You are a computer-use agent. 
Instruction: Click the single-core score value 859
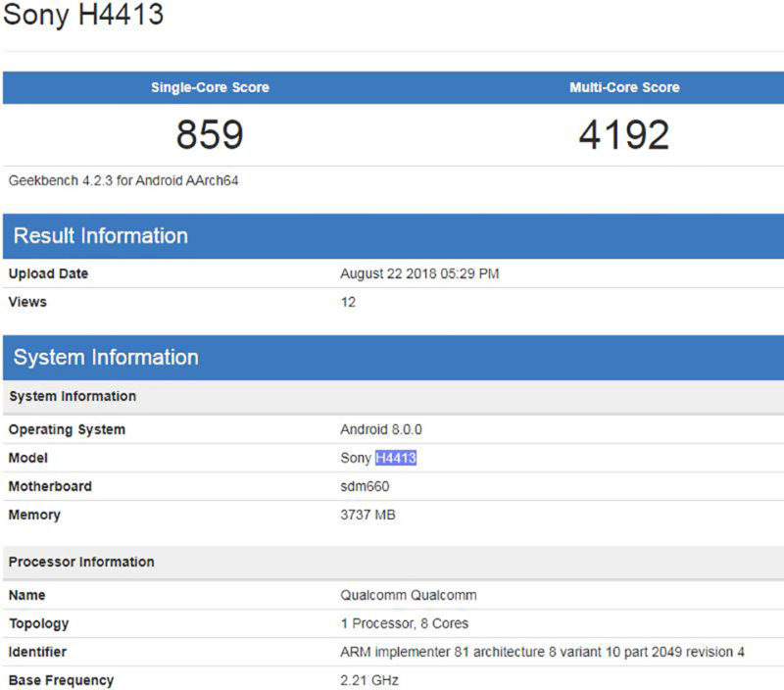pos(209,134)
